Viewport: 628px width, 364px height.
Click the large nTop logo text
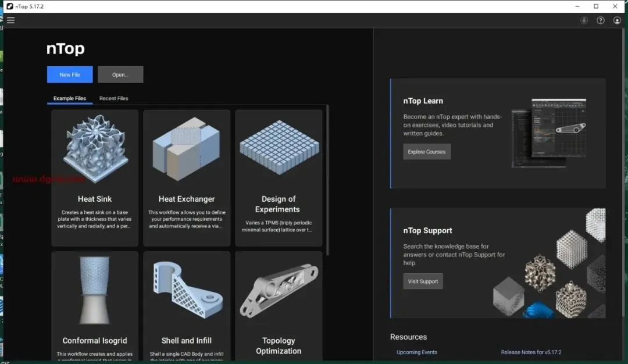(65, 49)
